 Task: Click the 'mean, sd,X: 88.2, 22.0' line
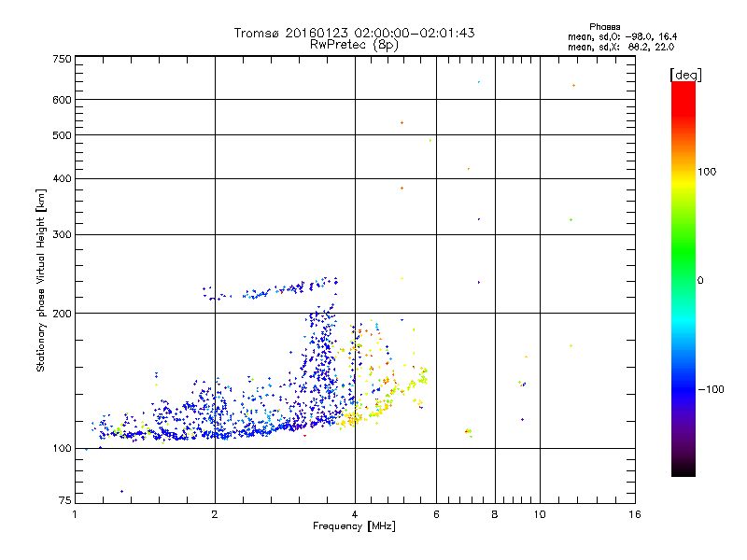pyautogui.click(x=621, y=47)
